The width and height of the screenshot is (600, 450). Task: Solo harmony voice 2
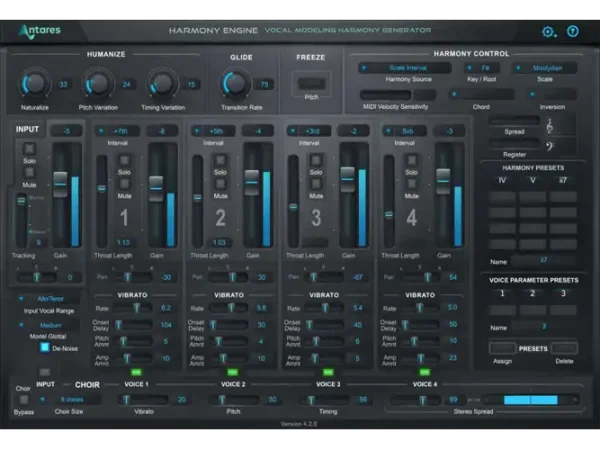coord(220,160)
